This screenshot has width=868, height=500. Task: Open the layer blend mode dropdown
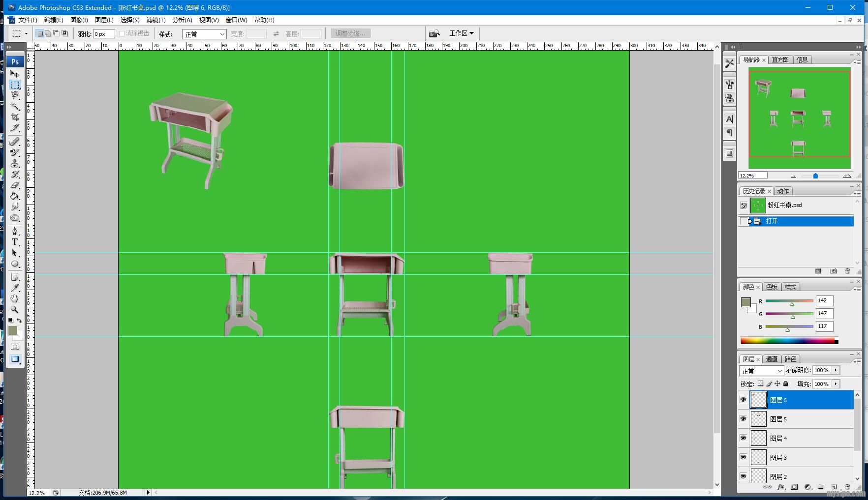tap(761, 371)
